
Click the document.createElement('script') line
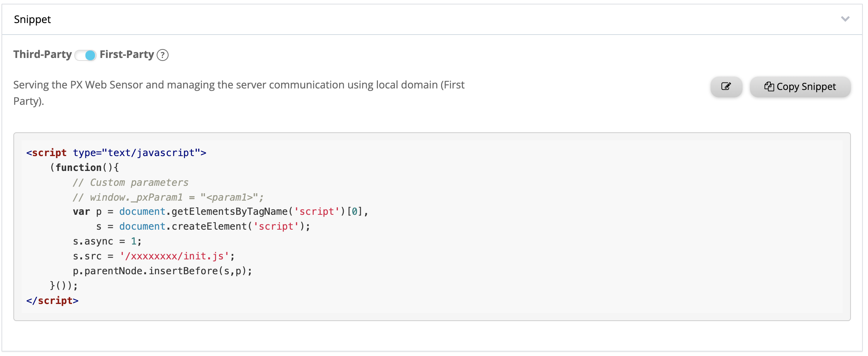pos(203,227)
